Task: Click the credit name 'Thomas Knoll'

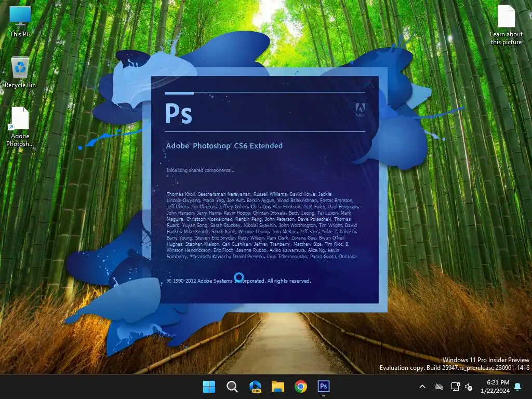Action: [181, 194]
